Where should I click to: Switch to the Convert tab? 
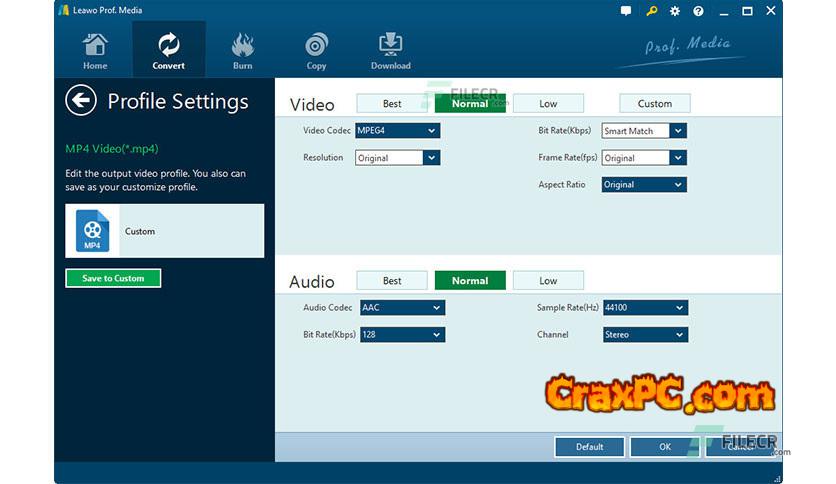tap(168, 51)
